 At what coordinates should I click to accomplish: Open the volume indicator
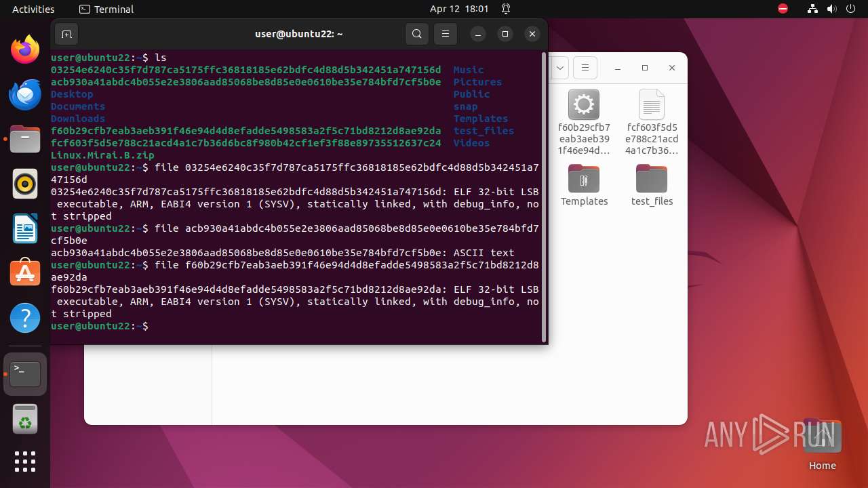point(832,9)
